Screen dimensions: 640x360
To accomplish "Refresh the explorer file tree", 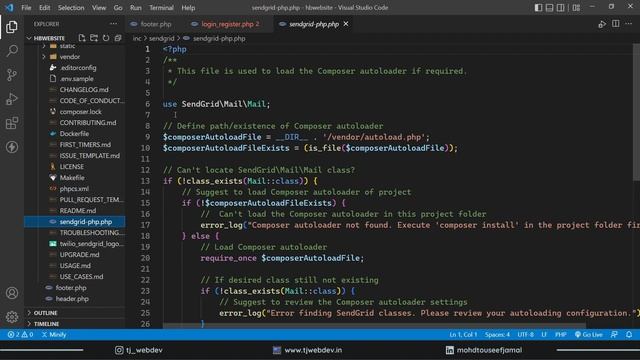I will coord(106,38).
